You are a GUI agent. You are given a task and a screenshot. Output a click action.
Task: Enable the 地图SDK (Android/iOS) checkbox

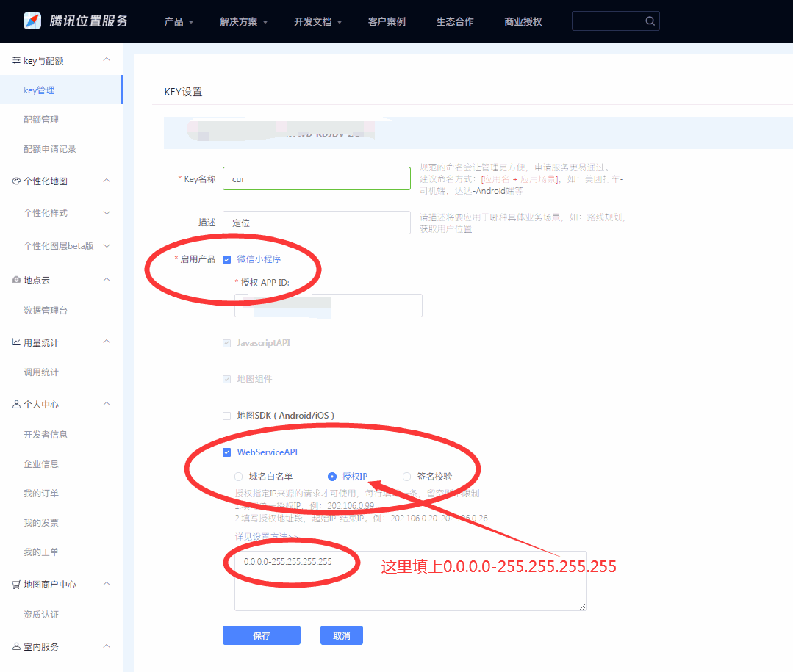pyautogui.click(x=226, y=416)
